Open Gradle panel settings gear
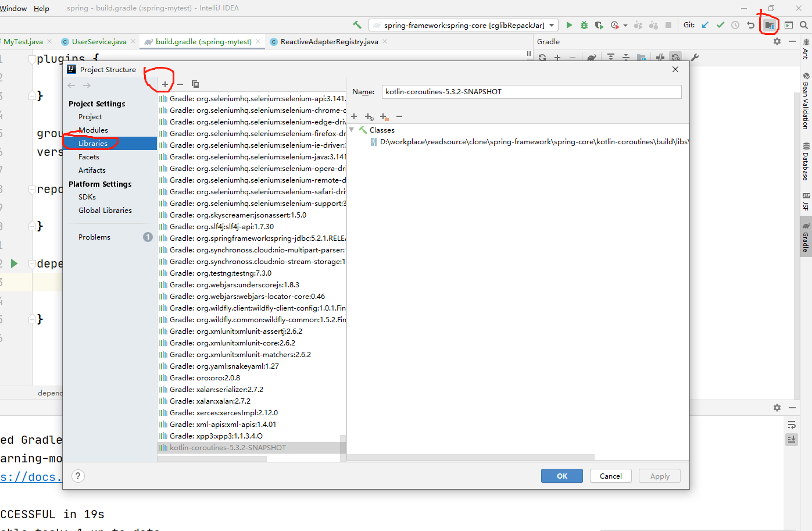This screenshot has height=531, width=812. click(x=777, y=41)
